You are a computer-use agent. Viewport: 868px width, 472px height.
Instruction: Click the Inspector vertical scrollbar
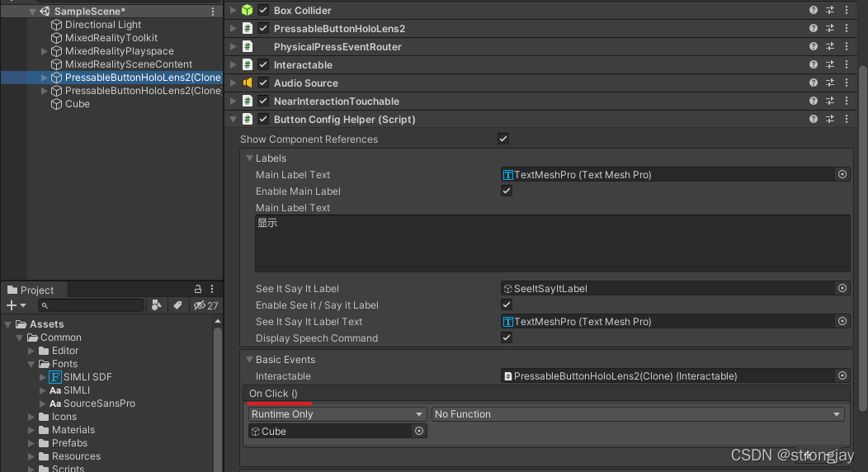pyautogui.click(x=862, y=238)
